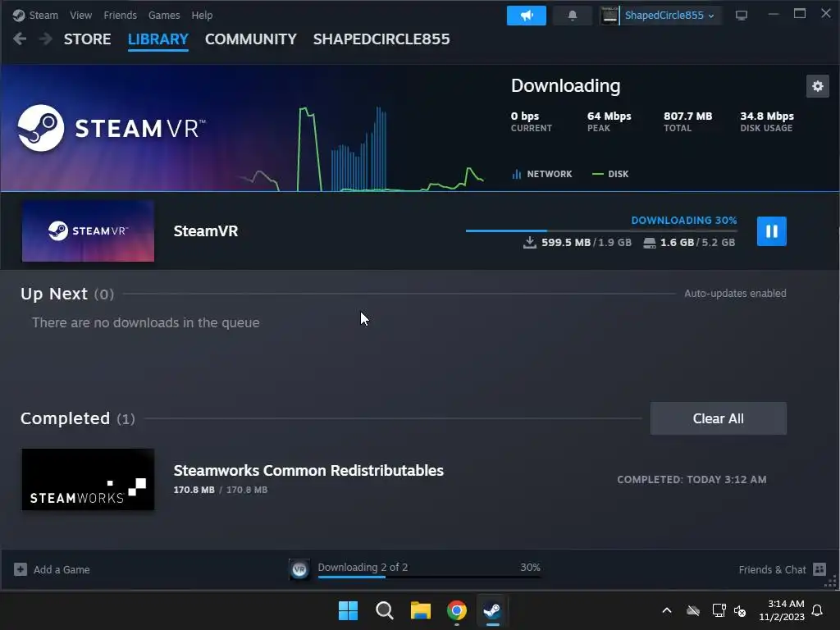Open the View menu
Viewport: 840px width, 630px height.
(x=80, y=15)
